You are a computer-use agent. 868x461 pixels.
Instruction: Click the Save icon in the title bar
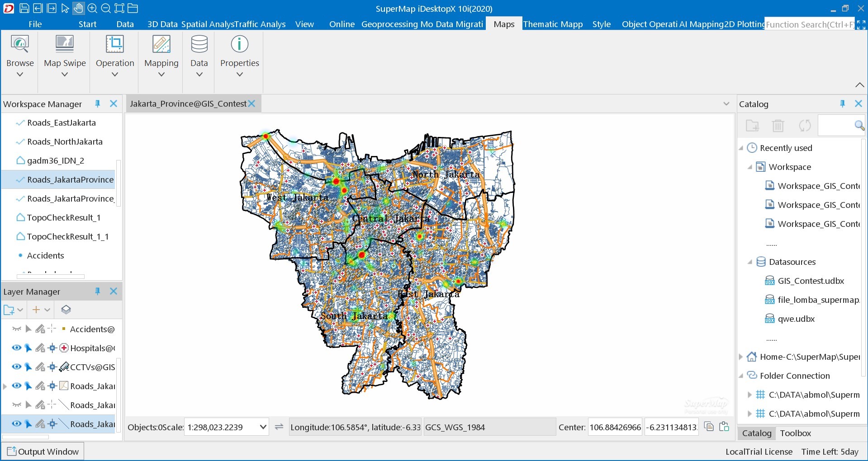(24, 8)
